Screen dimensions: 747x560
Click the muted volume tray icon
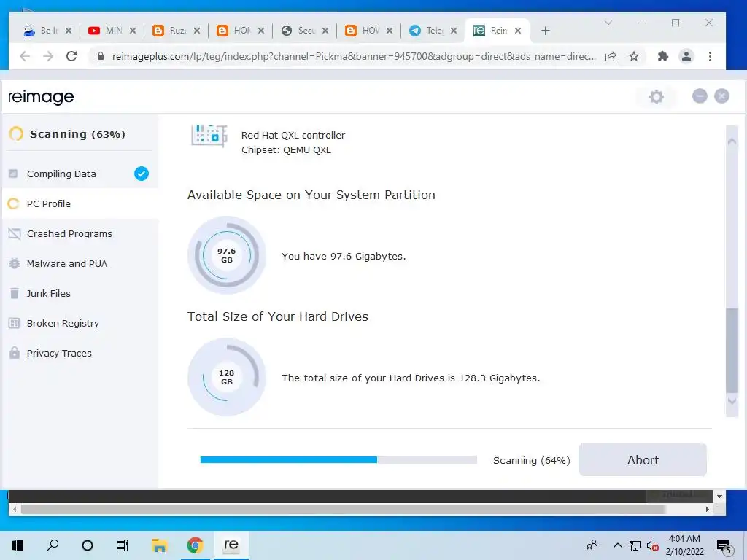tap(653, 546)
